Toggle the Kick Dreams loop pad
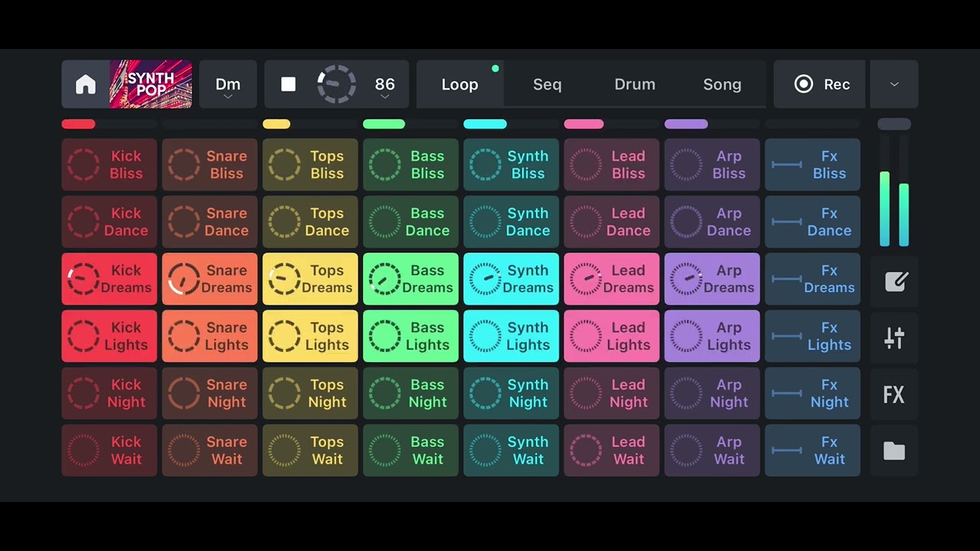Screen dimensions: 980x551 (x=109, y=279)
